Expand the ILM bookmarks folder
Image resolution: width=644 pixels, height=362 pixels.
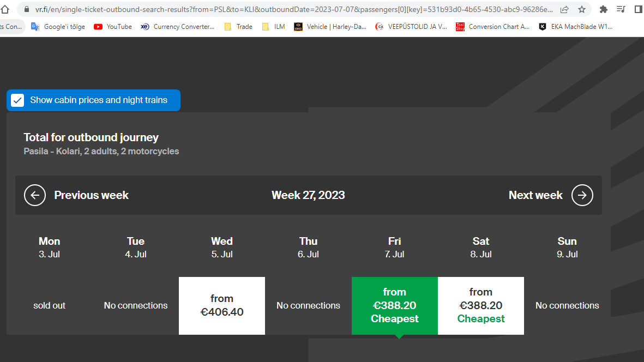(x=274, y=26)
